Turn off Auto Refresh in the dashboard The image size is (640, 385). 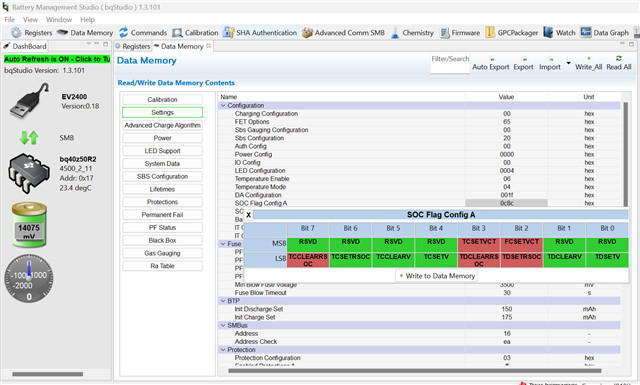point(57,59)
